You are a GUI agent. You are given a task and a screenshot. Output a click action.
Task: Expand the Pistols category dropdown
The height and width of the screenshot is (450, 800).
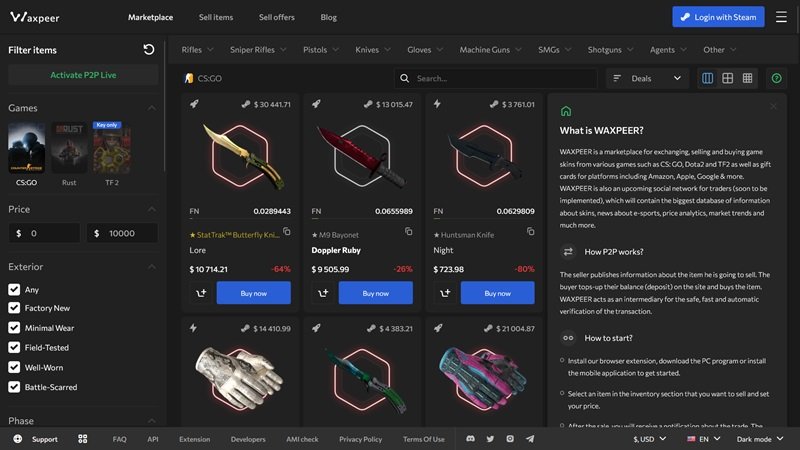point(321,49)
